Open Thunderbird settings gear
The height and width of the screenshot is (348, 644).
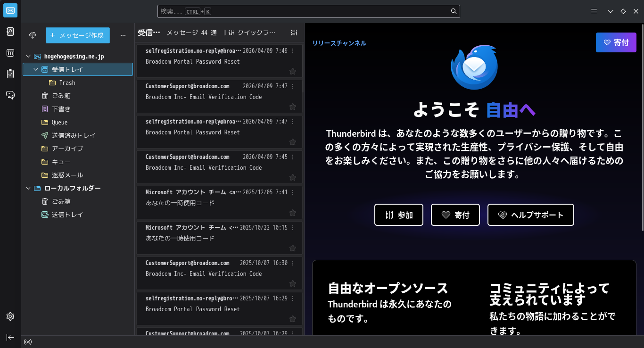point(10,316)
